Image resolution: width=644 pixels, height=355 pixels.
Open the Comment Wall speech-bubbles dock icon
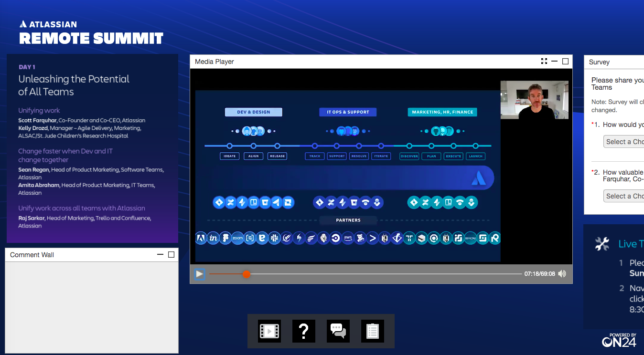point(338,331)
